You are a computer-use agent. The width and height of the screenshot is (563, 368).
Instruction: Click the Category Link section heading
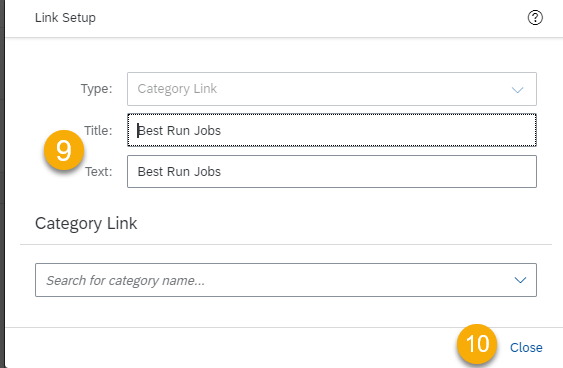86,223
